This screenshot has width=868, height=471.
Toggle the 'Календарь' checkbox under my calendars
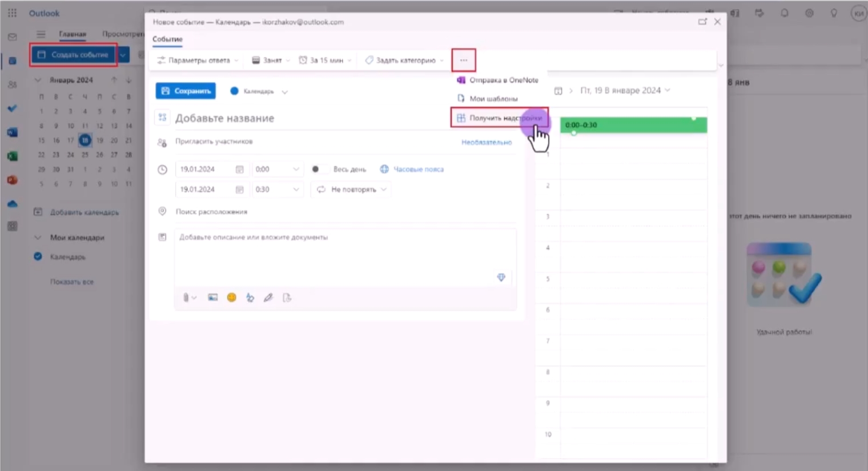tap(38, 257)
